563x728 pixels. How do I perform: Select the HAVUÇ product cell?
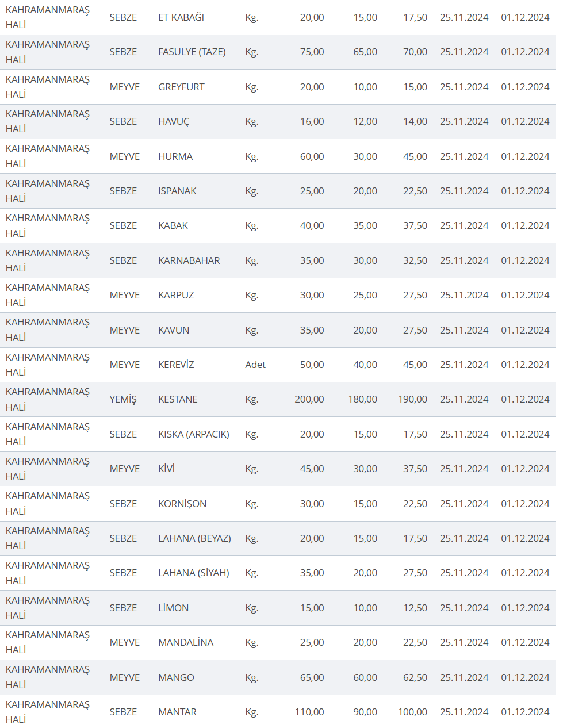(x=174, y=121)
